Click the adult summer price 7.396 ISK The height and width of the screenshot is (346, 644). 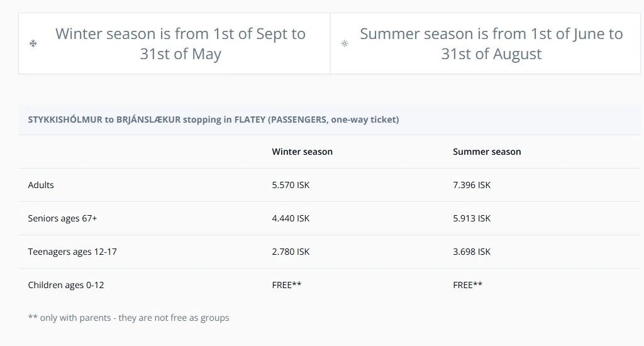click(472, 185)
